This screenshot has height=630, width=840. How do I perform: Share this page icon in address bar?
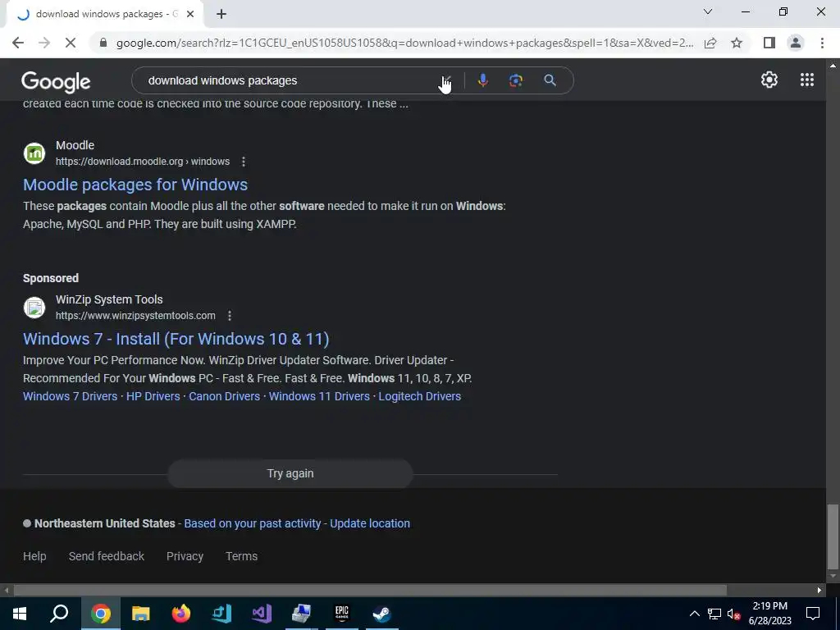[710, 43]
